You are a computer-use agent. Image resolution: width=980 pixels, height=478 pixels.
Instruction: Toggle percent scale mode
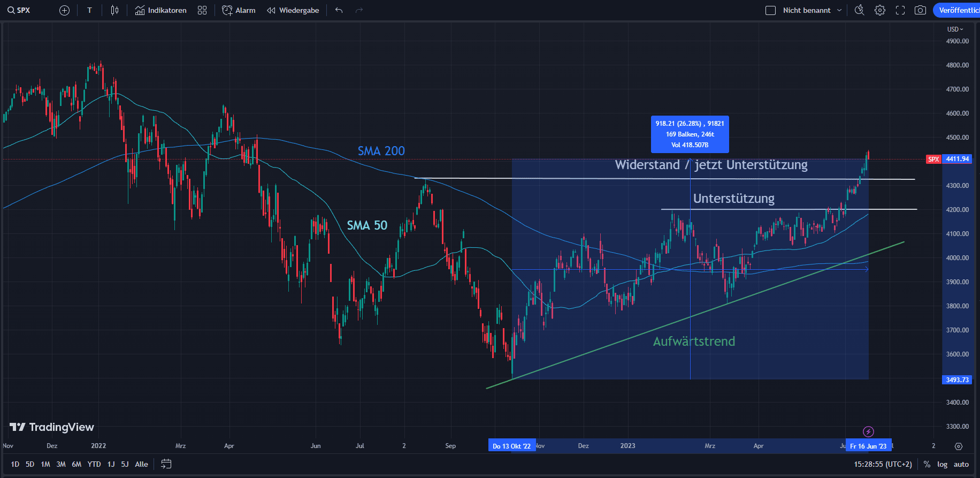point(927,464)
